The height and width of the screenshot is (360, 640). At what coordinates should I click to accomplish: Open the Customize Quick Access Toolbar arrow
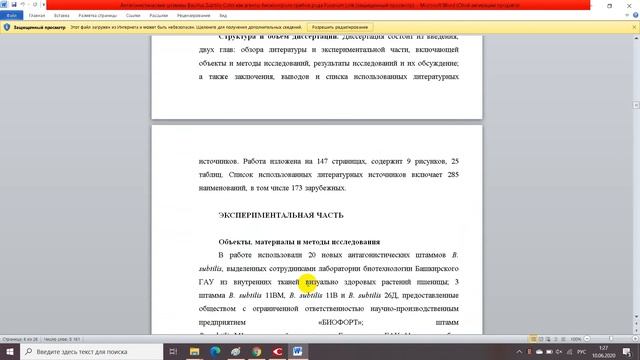[x=44, y=4]
